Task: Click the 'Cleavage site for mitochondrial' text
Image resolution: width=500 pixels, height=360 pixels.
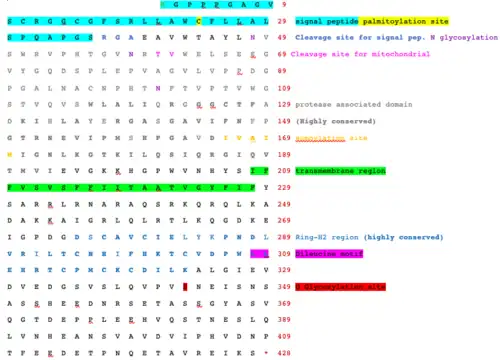Action: [360, 54]
